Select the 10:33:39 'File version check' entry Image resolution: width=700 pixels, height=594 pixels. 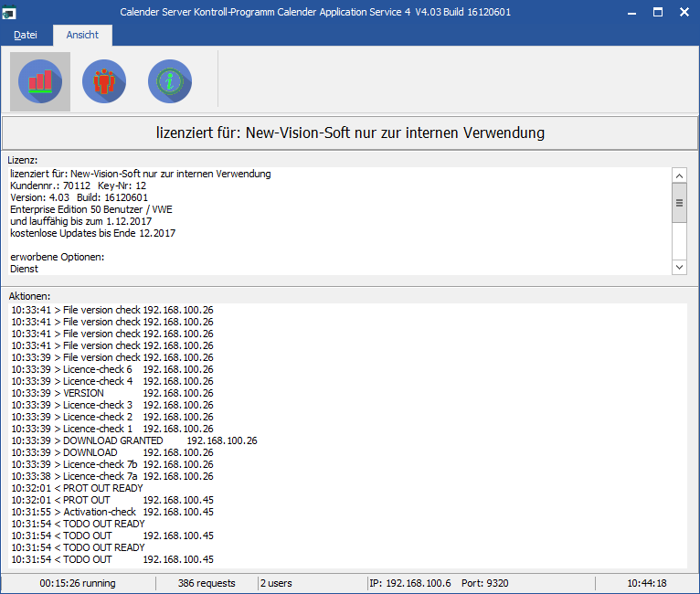[x=112, y=357]
